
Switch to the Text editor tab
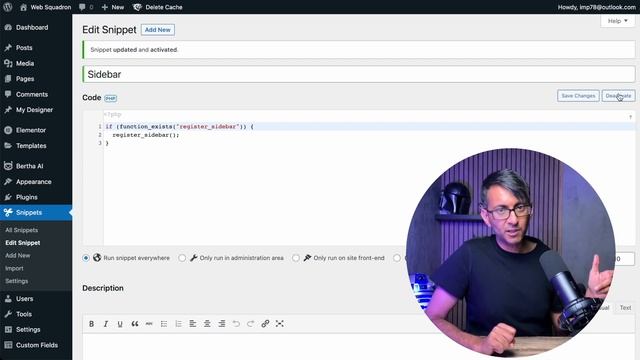pos(625,308)
